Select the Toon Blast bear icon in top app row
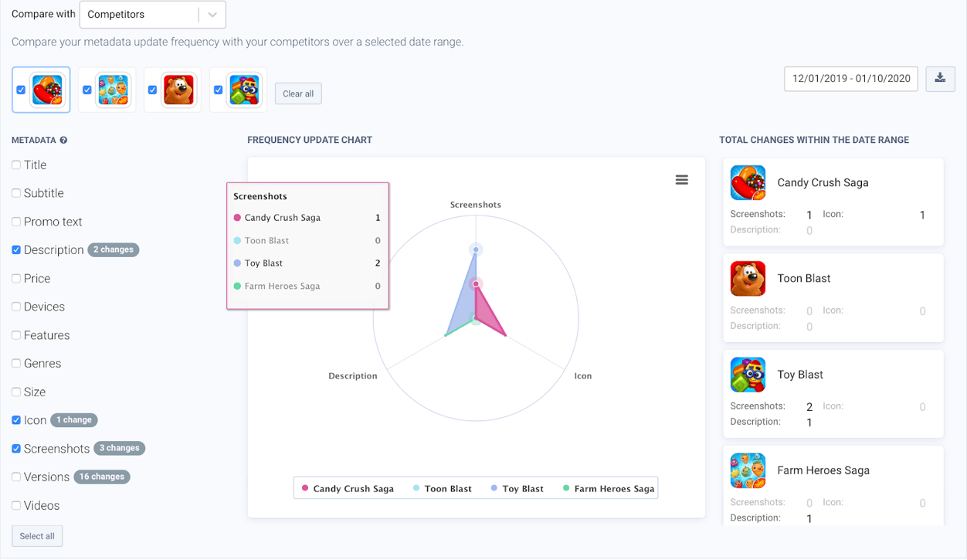The image size is (967, 560). 179,90
